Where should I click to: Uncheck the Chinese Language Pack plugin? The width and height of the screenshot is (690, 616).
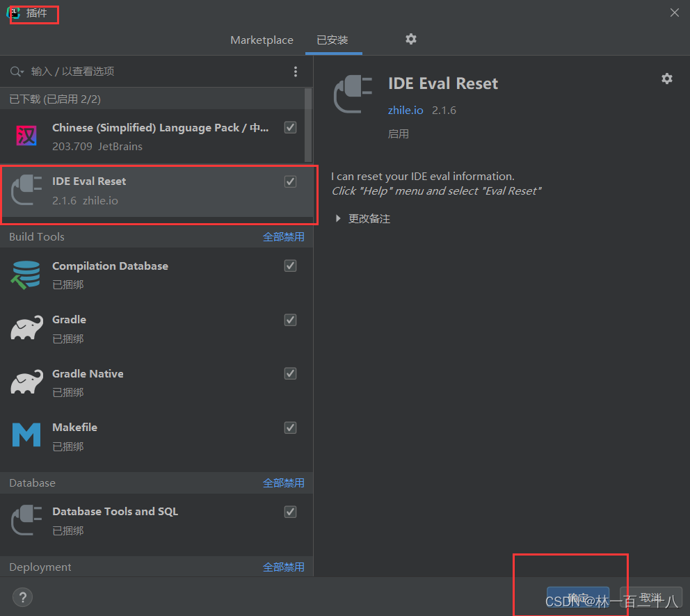(x=290, y=128)
